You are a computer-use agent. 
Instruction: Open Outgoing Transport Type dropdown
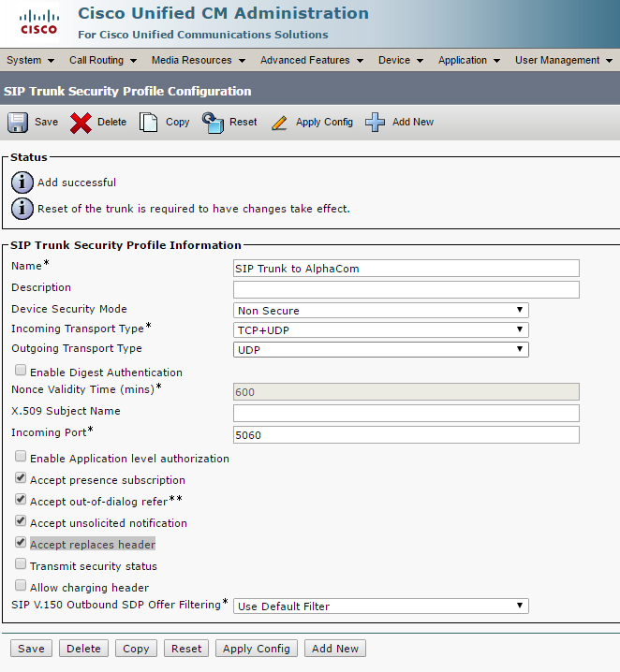(381, 350)
